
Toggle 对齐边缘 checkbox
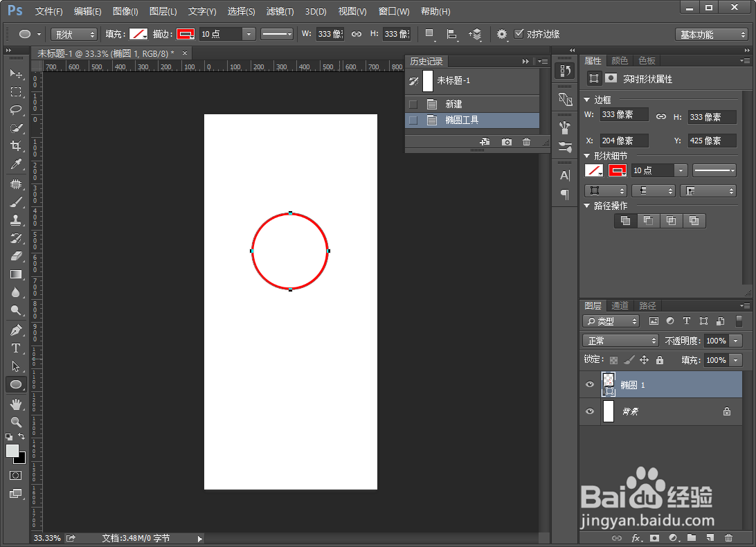(x=519, y=34)
